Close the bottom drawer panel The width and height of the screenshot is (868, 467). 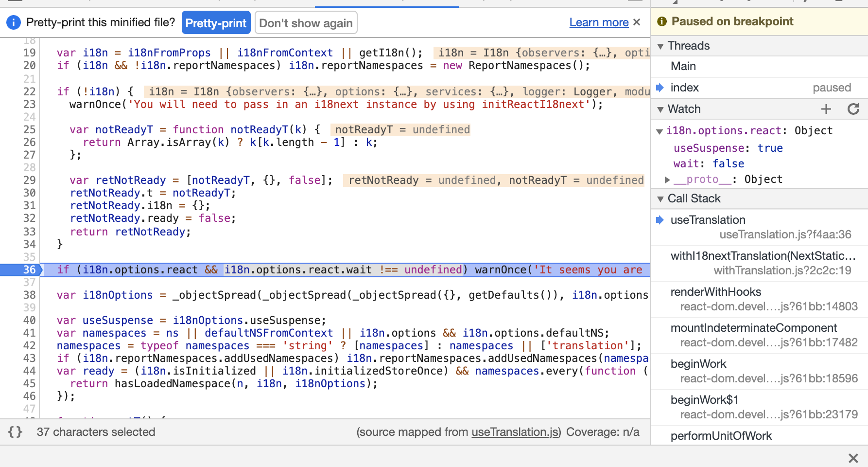[x=853, y=458]
